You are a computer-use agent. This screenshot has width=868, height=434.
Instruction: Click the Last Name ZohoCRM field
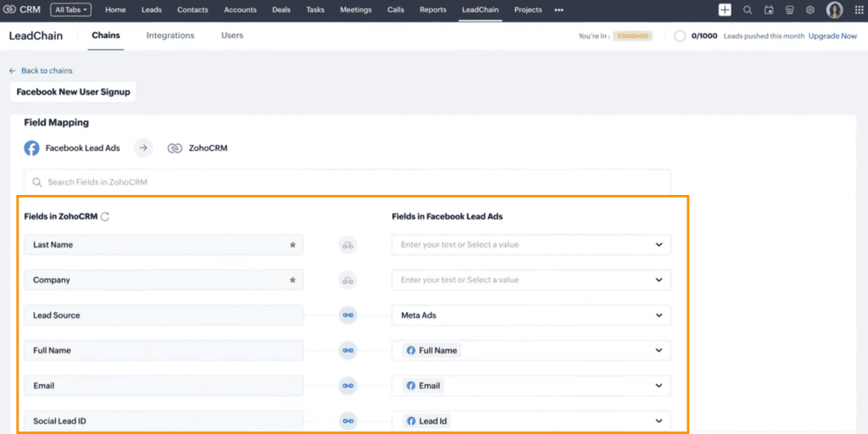click(x=164, y=245)
